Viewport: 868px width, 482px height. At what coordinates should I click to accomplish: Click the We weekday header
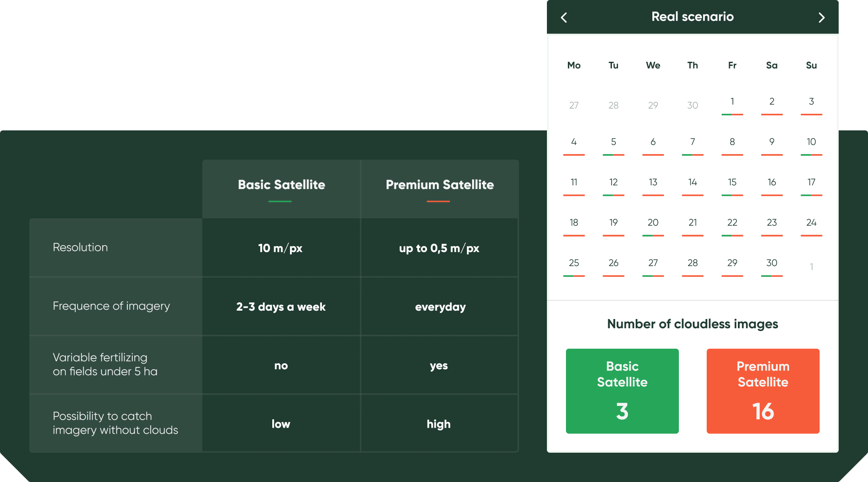(x=653, y=65)
